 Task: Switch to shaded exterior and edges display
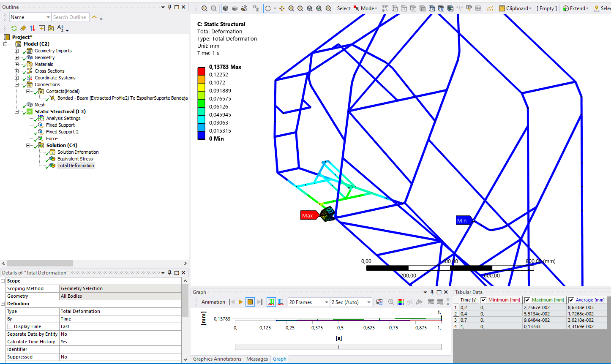click(226, 8)
